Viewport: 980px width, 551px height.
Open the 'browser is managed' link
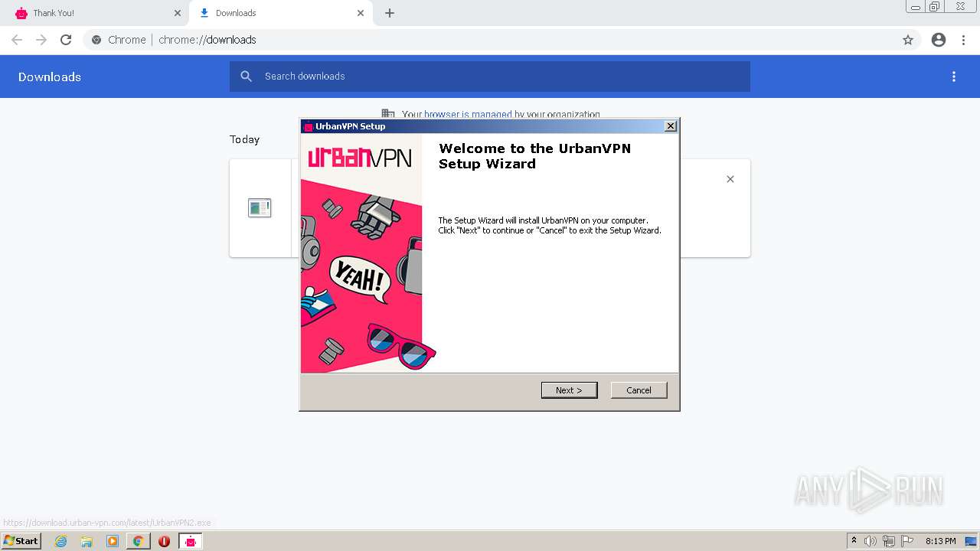click(x=468, y=115)
